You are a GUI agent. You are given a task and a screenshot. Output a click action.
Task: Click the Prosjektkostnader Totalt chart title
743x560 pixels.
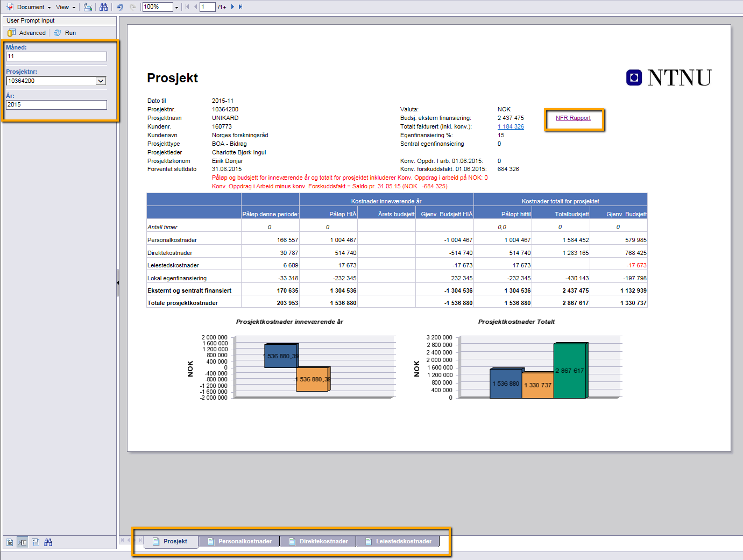(516, 322)
